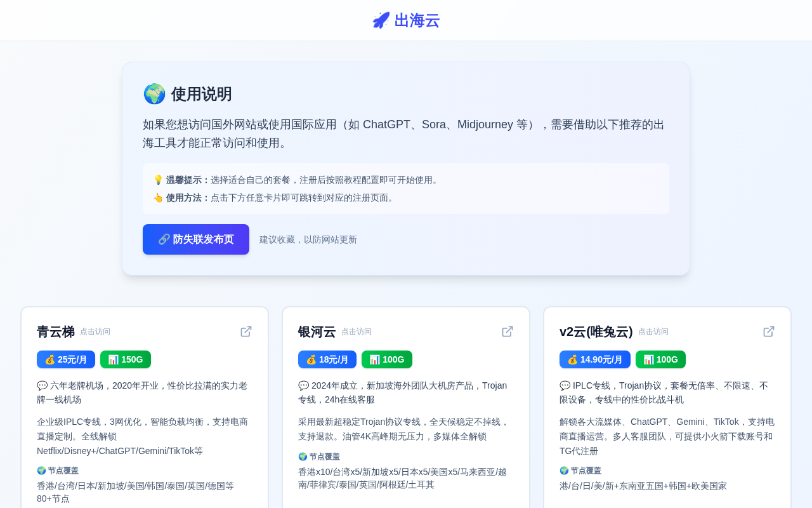The height and width of the screenshot is (508, 812).
Task: Click the 18元/月 price badge
Action: 327,359
